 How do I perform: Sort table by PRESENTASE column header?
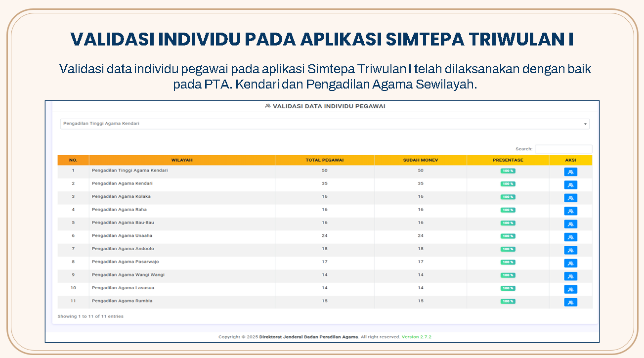coord(508,160)
